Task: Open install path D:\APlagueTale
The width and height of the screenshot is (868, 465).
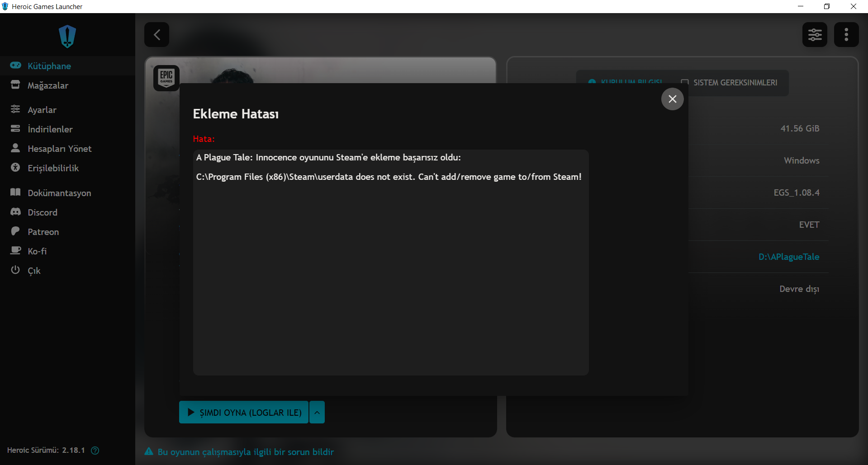Action: pyautogui.click(x=789, y=257)
